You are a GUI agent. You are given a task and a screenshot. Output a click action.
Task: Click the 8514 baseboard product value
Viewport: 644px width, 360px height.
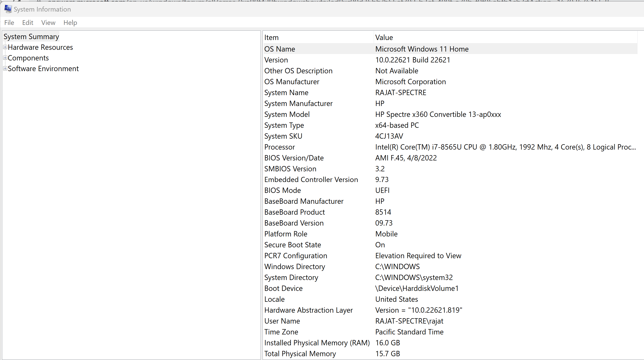[383, 212]
